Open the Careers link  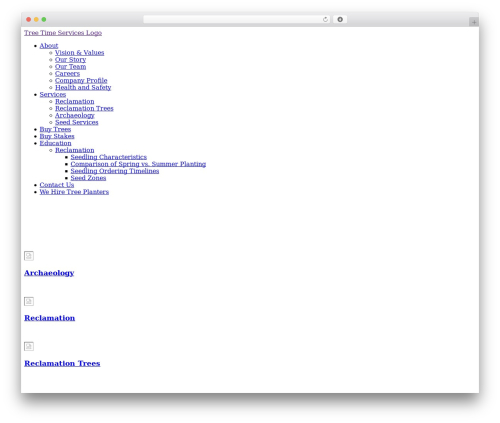(67, 74)
